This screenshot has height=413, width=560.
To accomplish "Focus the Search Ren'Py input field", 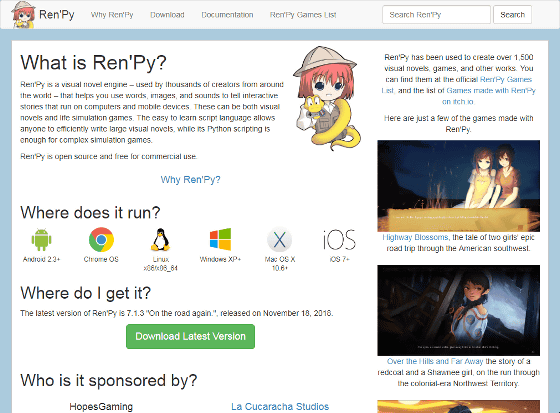I will click(x=436, y=15).
